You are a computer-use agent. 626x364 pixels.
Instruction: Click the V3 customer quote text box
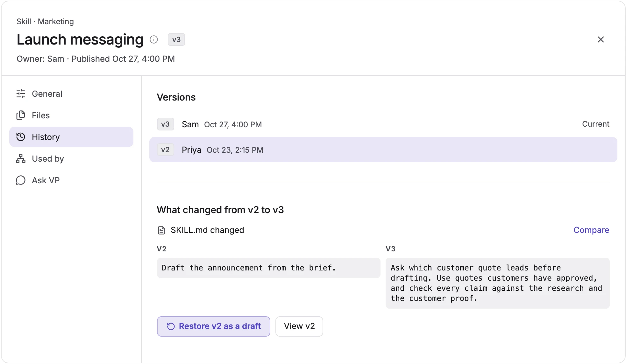pyautogui.click(x=497, y=283)
